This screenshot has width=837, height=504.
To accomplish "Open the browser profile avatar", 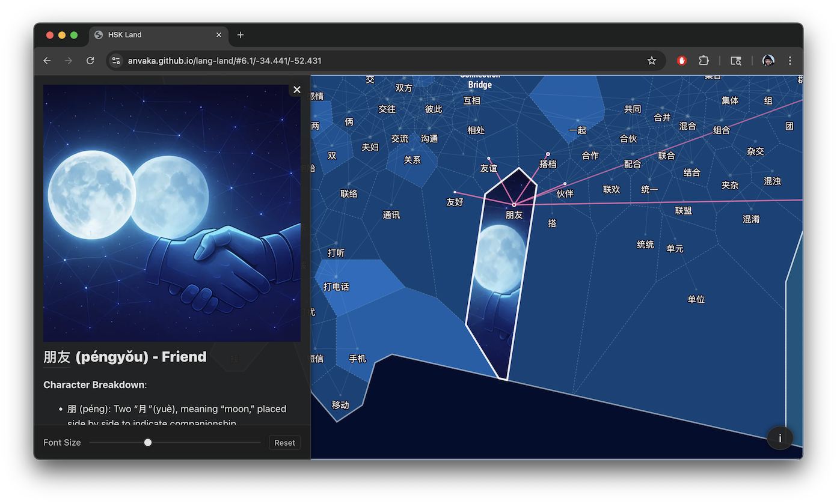I will coord(768,61).
